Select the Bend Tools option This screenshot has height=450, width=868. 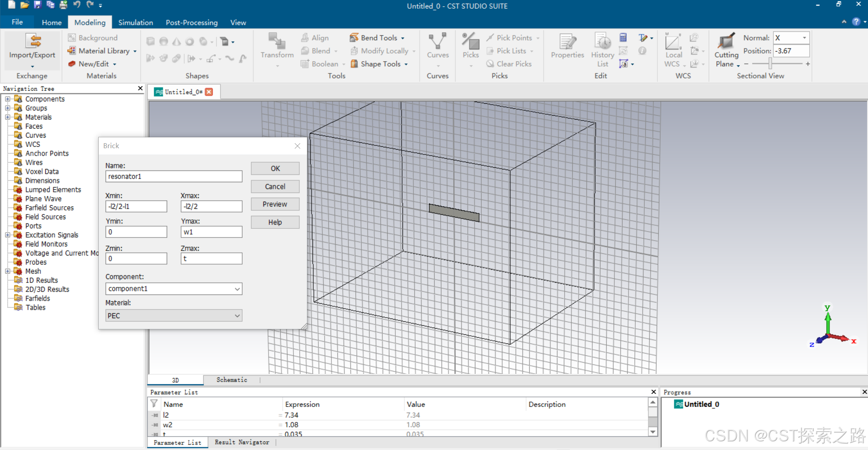378,38
